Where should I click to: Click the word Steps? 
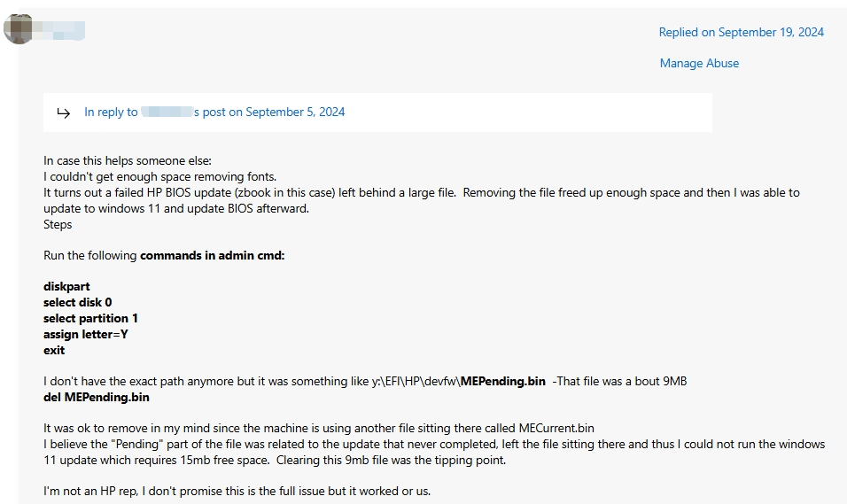58,224
